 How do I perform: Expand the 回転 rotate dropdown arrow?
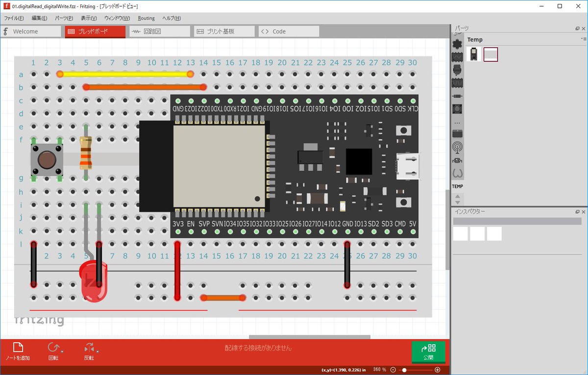[x=62, y=351]
